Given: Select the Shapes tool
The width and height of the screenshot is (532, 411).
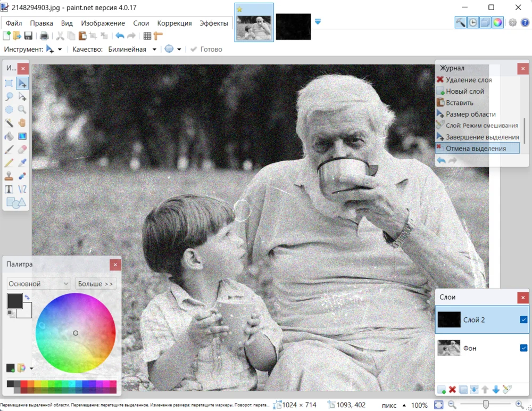Looking at the screenshot, I should click(x=15, y=203).
